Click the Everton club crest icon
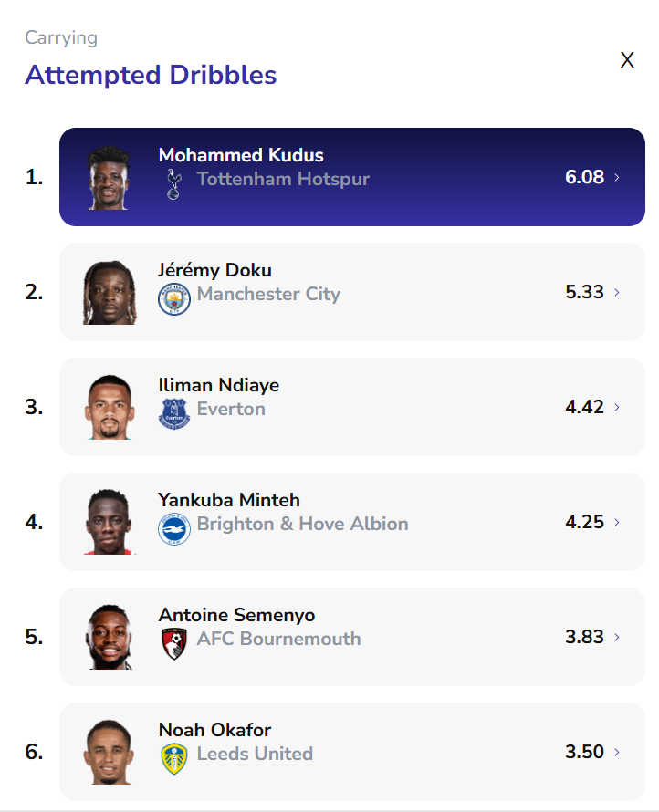The width and height of the screenshot is (659, 812). 173,412
